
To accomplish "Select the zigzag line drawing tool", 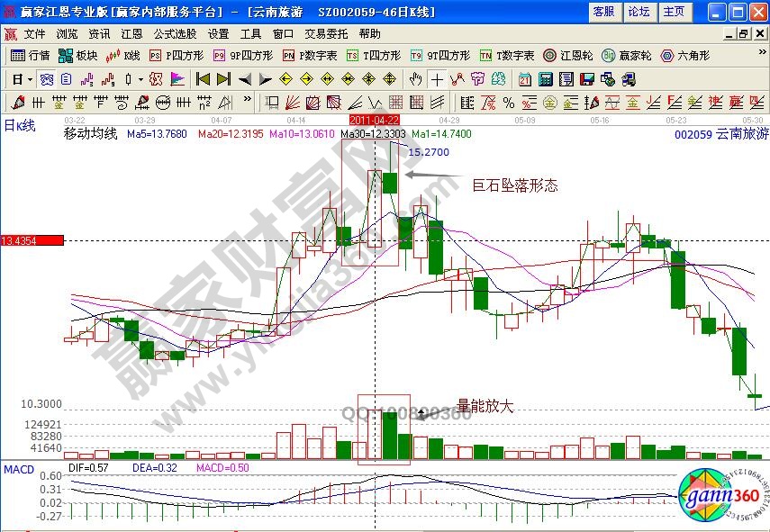I will point(457,79).
